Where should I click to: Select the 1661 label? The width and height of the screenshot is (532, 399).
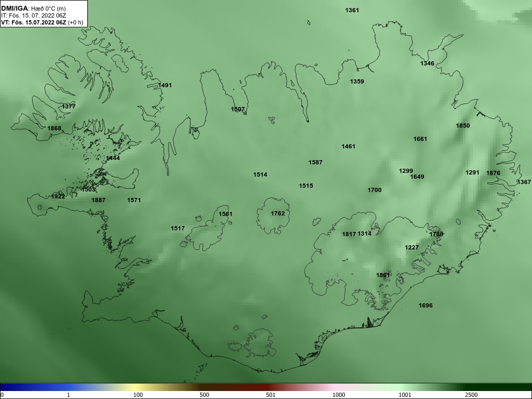pos(420,139)
